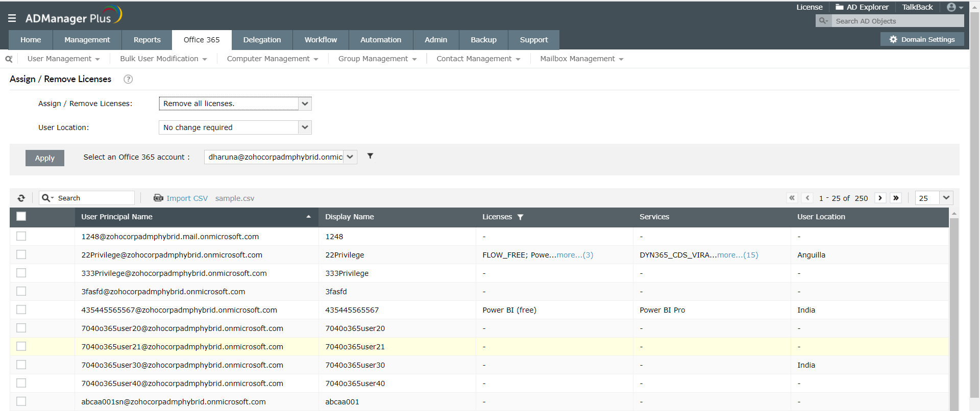This screenshot has width=980, height=411.
Task: Click the help question mark icon
Action: [x=128, y=79]
